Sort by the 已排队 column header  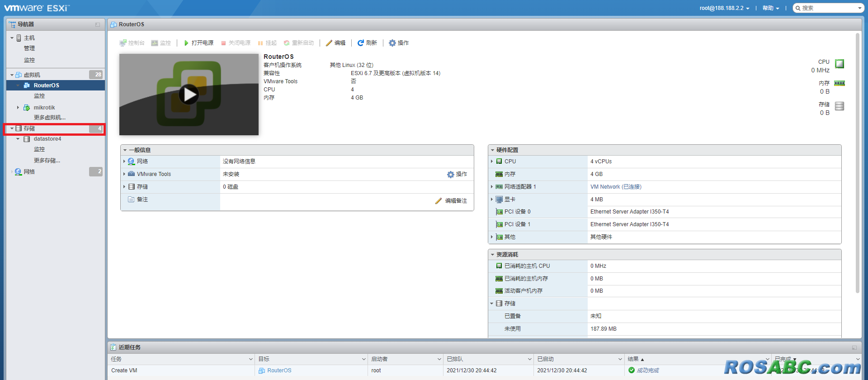coord(455,359)
